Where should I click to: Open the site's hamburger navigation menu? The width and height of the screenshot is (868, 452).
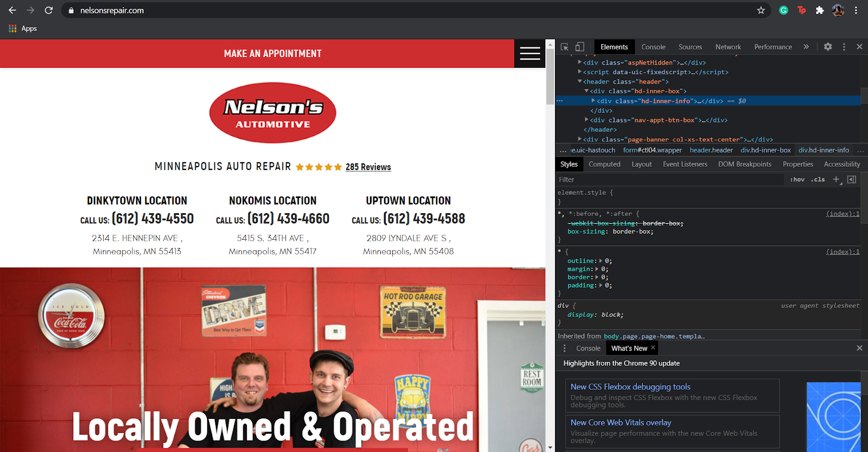point(530,53)
